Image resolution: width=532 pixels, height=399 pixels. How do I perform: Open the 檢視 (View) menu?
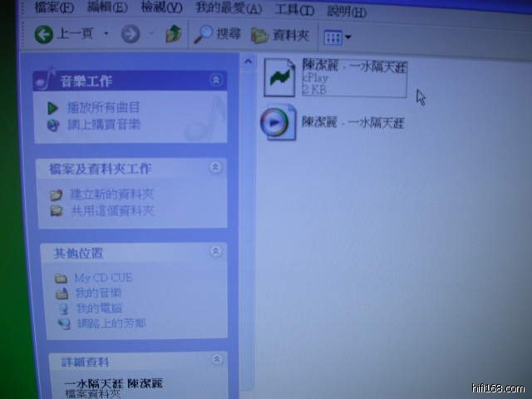click(x=161, y=8)
